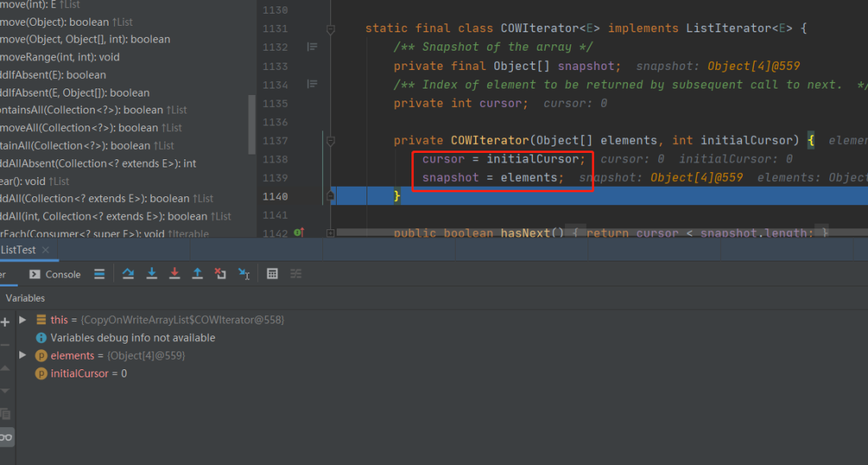
Task: Collapse the constructor fold marker on line 1137
Action: click(330, 142)
